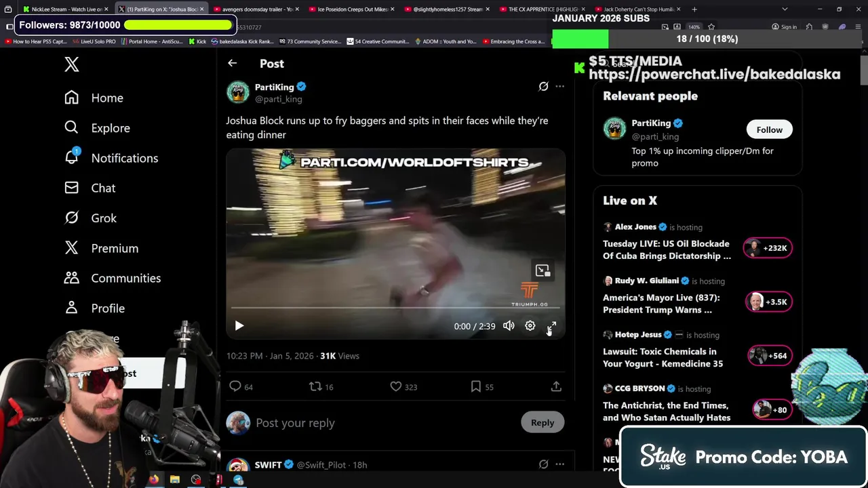Screen dimensions: 868x488
Task: Open Chat in X sidebar
Action: click(x=90, y=188)
